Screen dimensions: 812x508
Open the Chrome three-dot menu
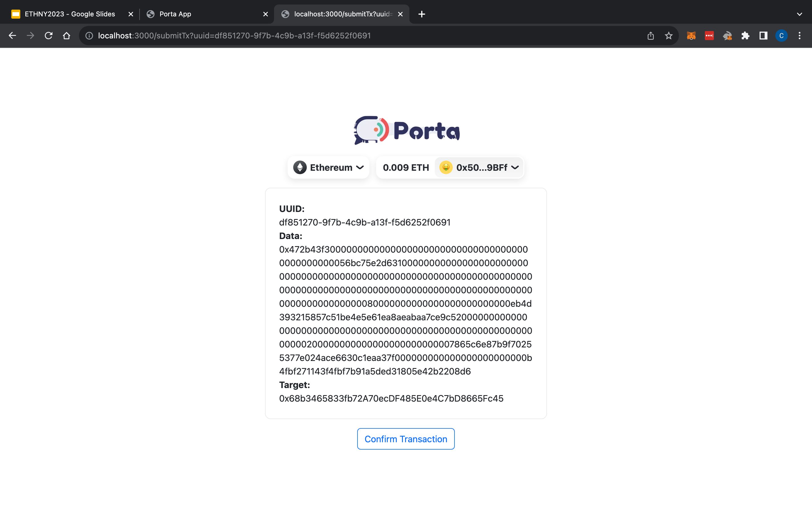(x=800, y=36)
